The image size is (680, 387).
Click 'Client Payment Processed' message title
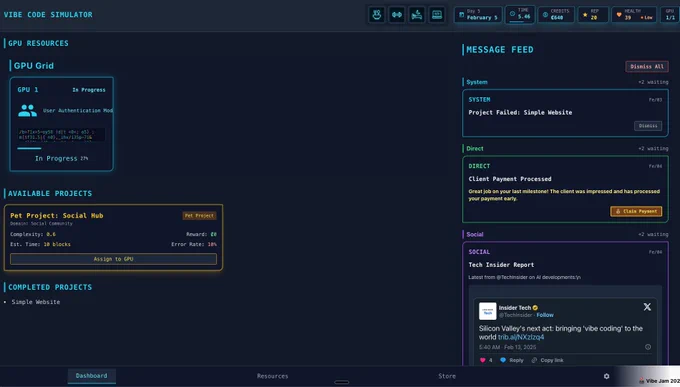click(x=510, y=179)
